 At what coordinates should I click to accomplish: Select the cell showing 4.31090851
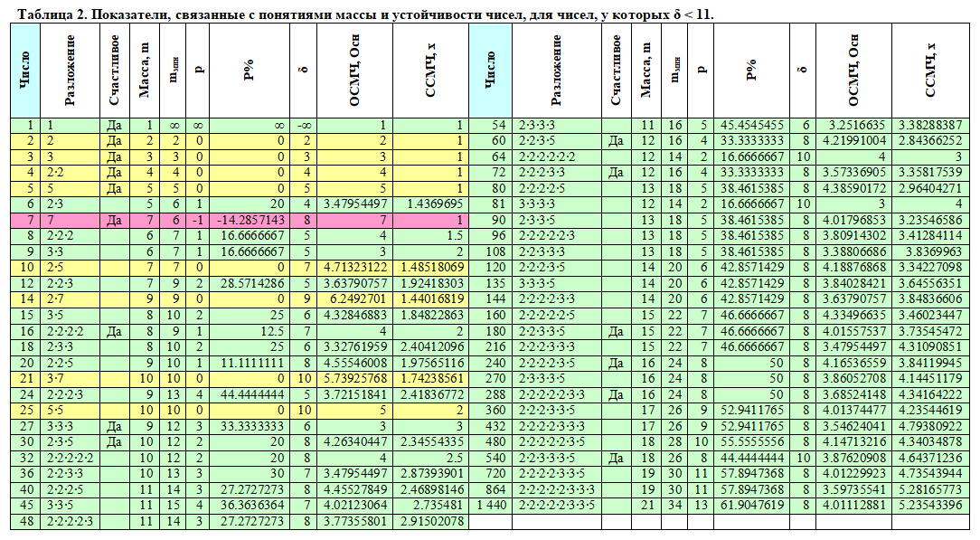[930, 346]
